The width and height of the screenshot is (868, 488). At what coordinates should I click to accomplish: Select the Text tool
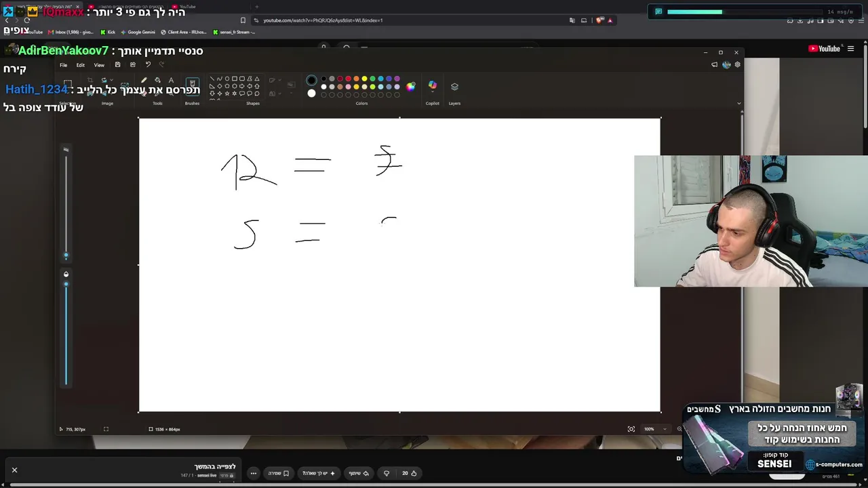171,80
